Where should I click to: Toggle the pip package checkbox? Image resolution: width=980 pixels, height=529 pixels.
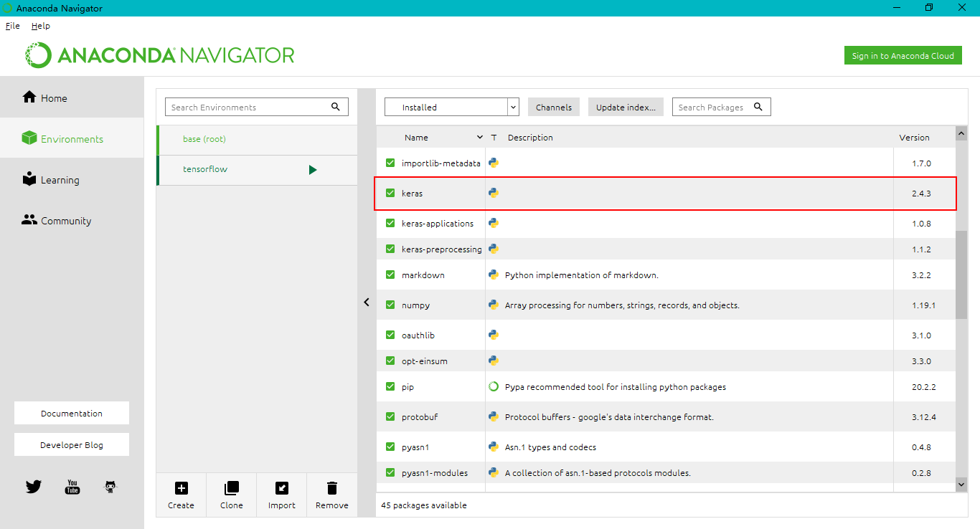390,386
